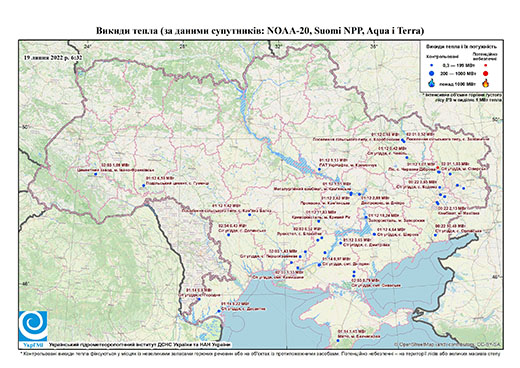Select the red marker near Червона Діброва
The height and width of the screenshot is (368, 520).
(x=438, y=168)
